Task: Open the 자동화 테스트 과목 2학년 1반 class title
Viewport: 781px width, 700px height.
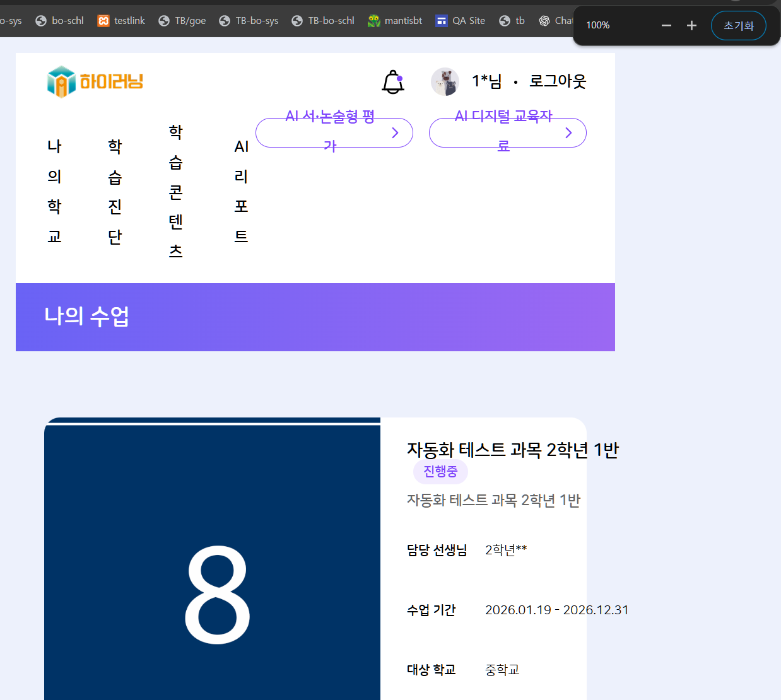Action: (512, 450)
